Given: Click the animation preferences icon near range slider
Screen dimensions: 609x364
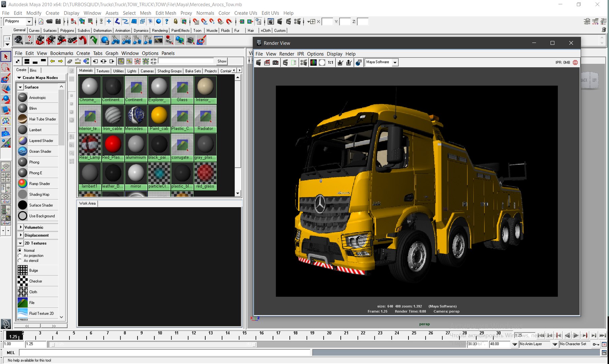Looking at the screenshot, I should click(x=604, y=344).
